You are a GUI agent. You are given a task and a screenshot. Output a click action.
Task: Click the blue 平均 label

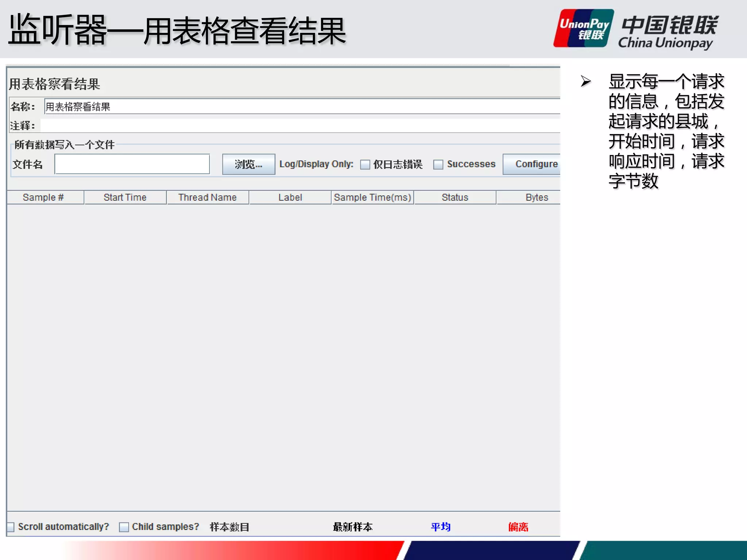441,527
